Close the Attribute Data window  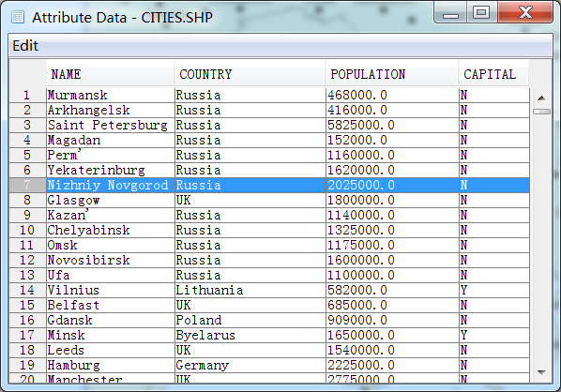click(x=525, y=13)
